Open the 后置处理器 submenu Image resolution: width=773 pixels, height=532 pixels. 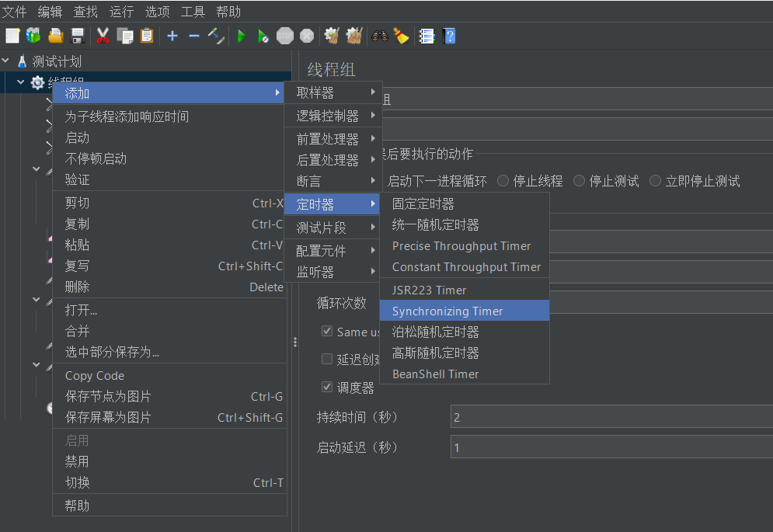point(333,160)
